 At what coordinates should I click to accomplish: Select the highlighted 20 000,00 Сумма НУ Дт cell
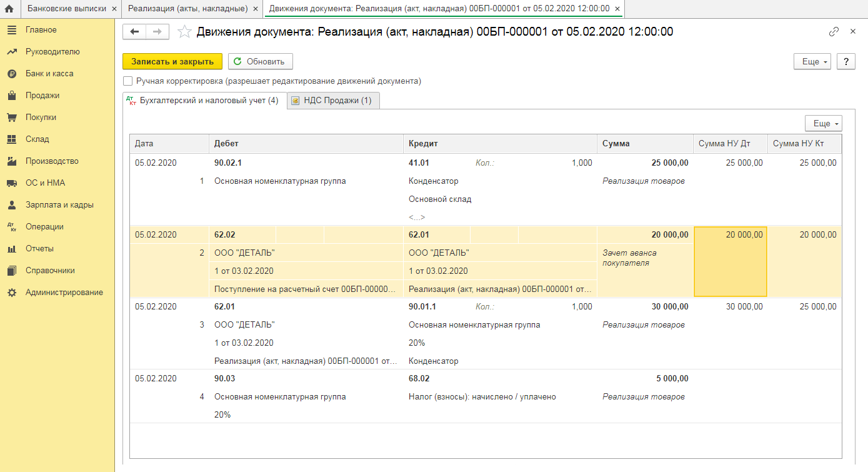(730, 261)
